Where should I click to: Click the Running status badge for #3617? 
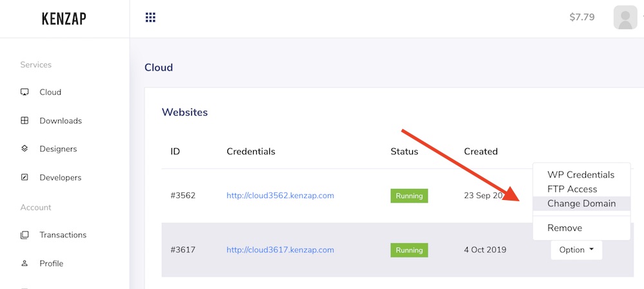[x=409, y=250]
